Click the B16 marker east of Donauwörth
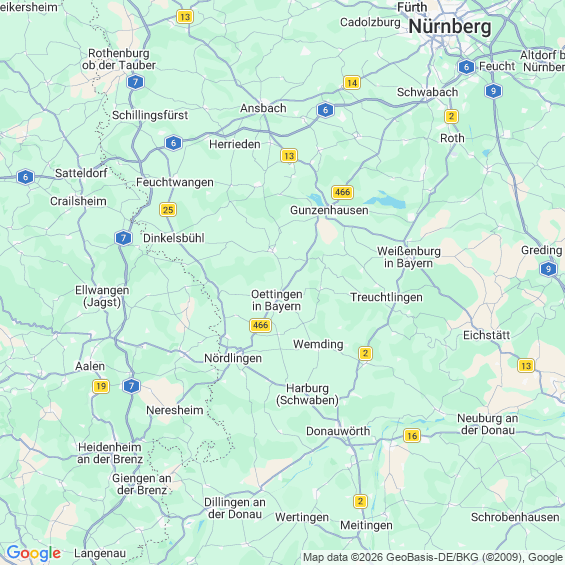 tap(412, 436)
